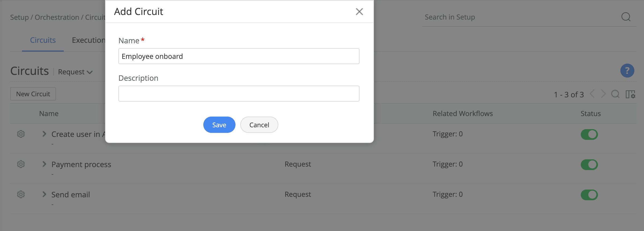Image resolution: width=644 pixels, height=231 pixels.
Task: Open the column settings icon
Action: click(x=630, y=94)
